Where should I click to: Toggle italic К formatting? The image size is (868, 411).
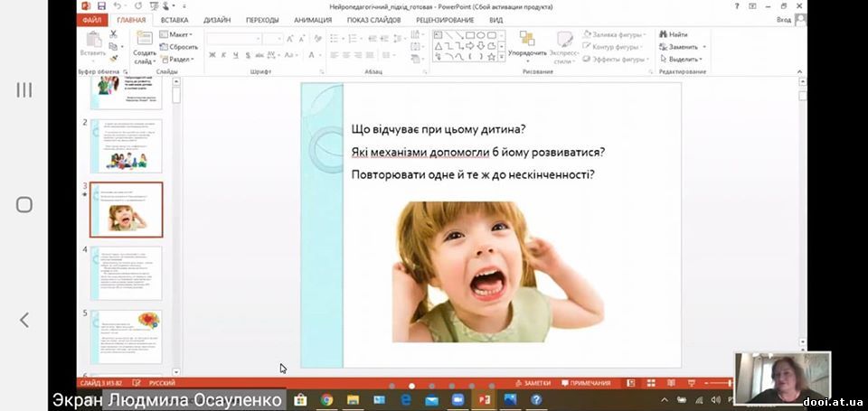coord(224,54)
